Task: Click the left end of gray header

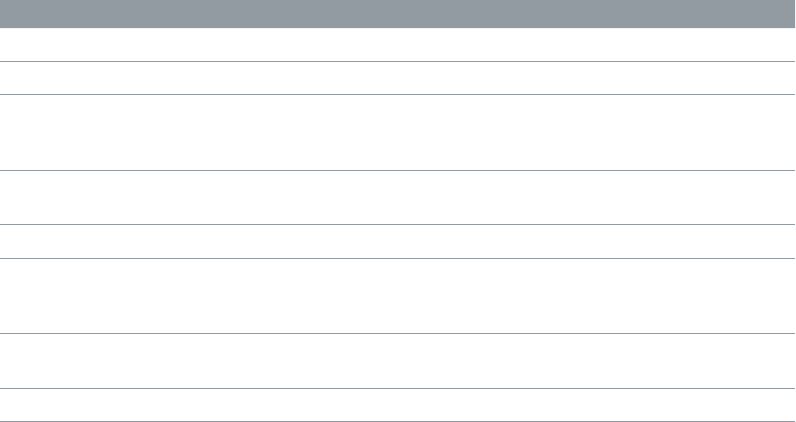Action: click(x=5, y=14)
